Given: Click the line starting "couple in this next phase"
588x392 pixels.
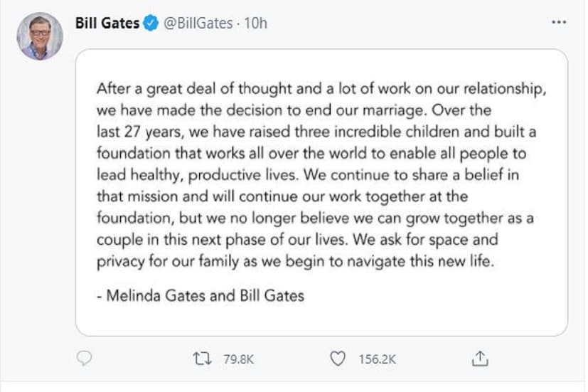Looking at the screenshot, I should pyautogui.click(x=296, y=240).
